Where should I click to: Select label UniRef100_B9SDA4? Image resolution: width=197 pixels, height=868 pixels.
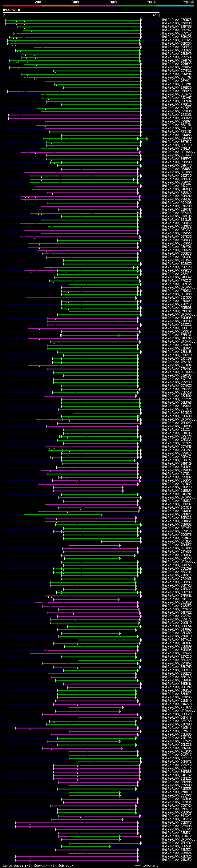(x=177, y=121)
